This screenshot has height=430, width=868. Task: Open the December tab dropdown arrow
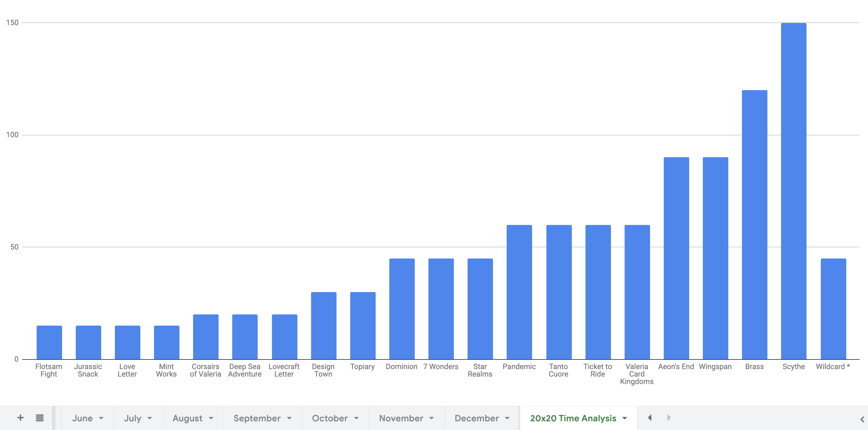coord(507,418)
